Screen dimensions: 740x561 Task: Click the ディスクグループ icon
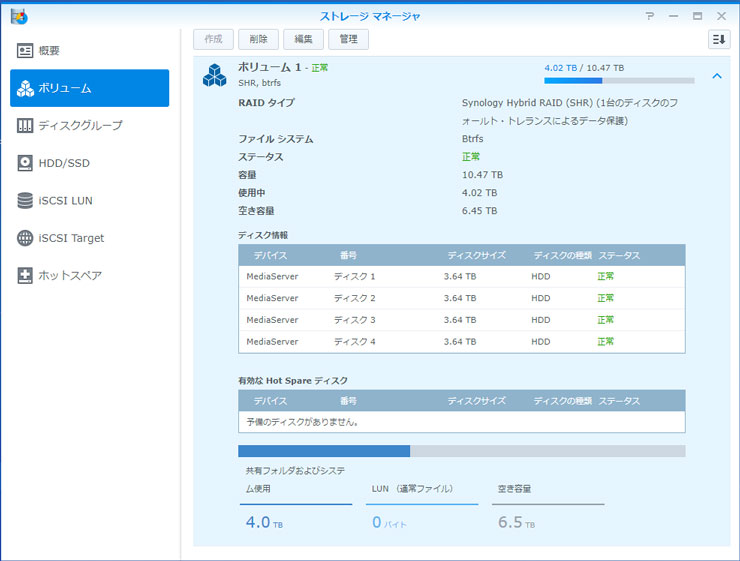[x=25, y=126]
